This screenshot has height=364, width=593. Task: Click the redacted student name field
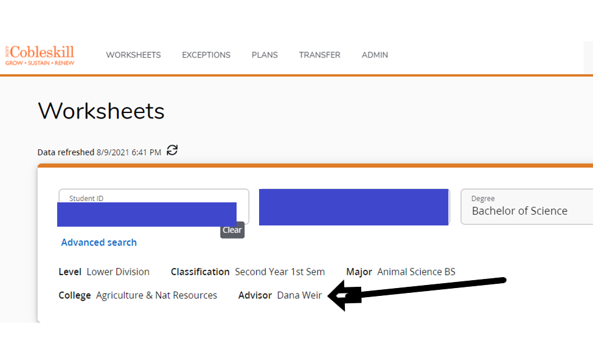[x=353, y=207]
